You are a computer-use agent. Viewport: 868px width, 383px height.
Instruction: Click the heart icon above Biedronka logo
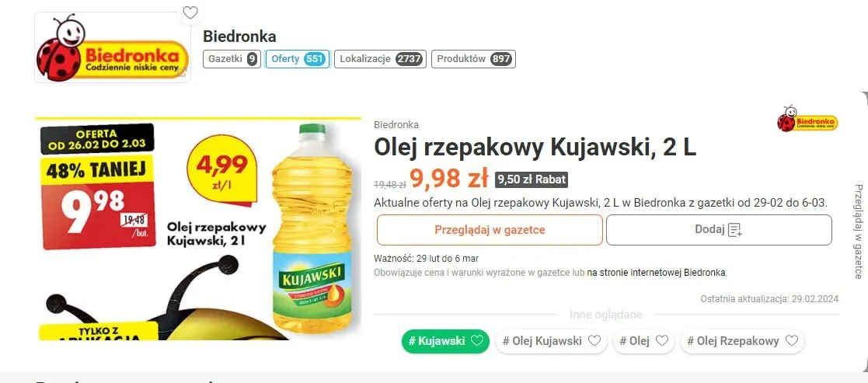click(190, 12)
